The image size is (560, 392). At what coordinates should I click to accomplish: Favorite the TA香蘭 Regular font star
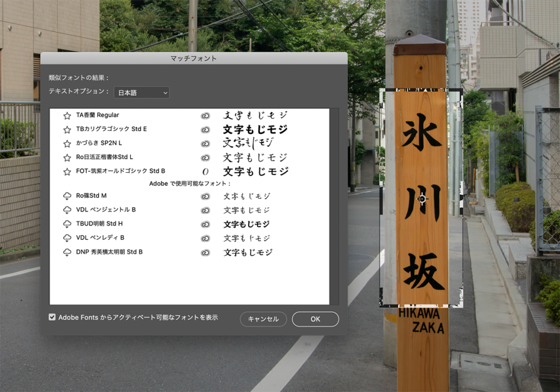pyautogui.click(x=67, y=116)
